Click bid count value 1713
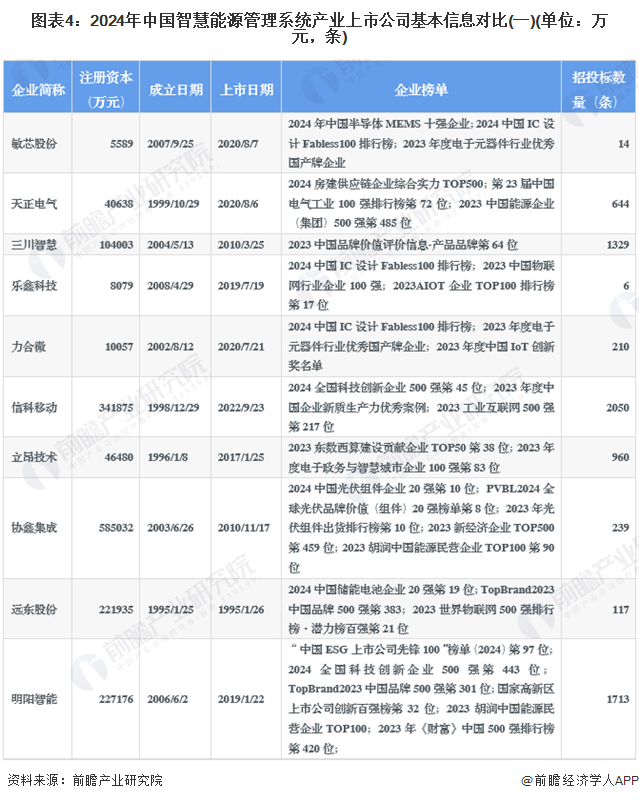This screenshot has height=801, width=639. [618, 699]
